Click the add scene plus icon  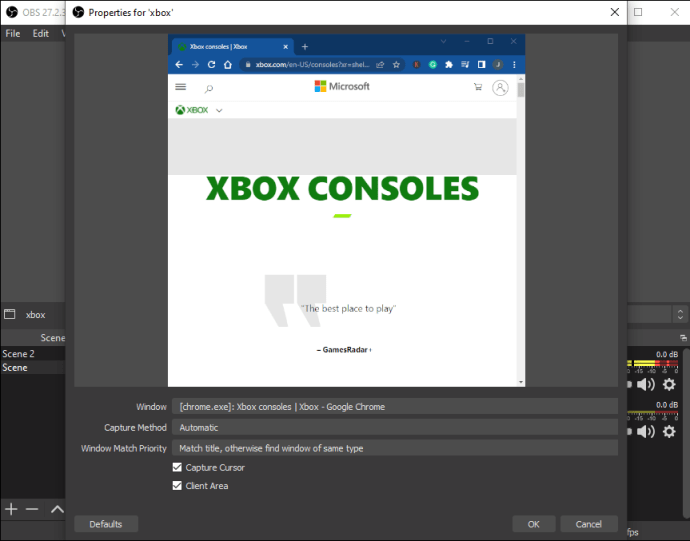point(11,509)
